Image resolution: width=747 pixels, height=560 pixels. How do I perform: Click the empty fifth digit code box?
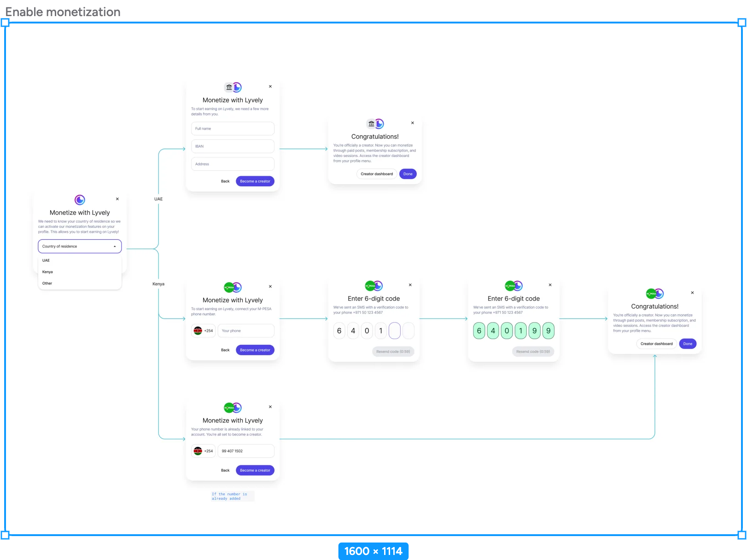(x=395, y=331)
